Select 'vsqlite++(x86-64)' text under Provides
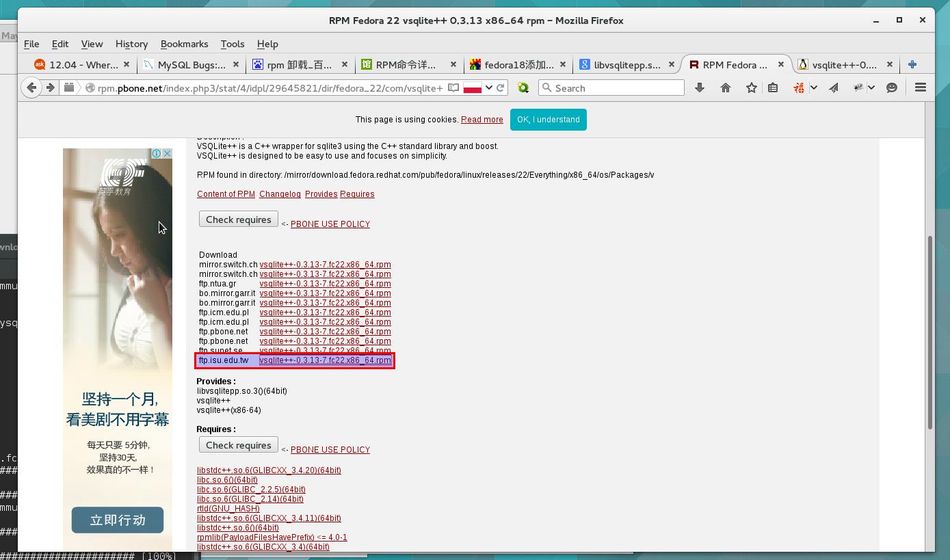Image resolution: width=950 pixels, height=560 pixels. 228,410
